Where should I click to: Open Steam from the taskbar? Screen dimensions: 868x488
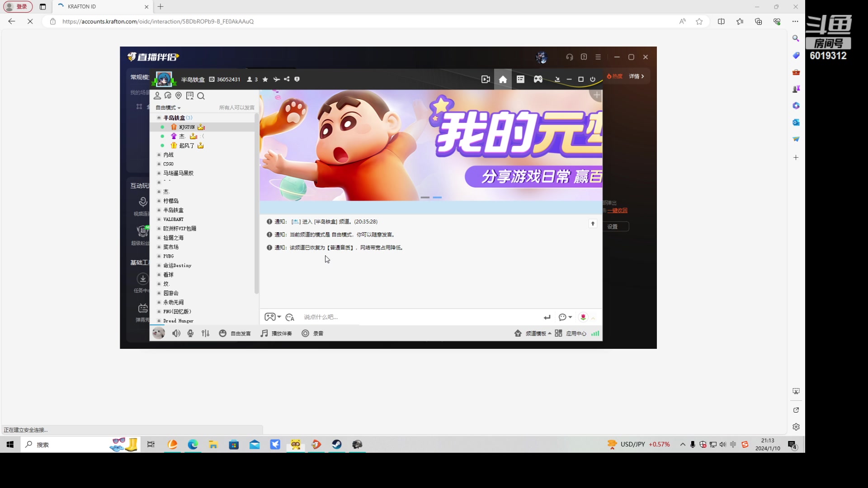337,445
